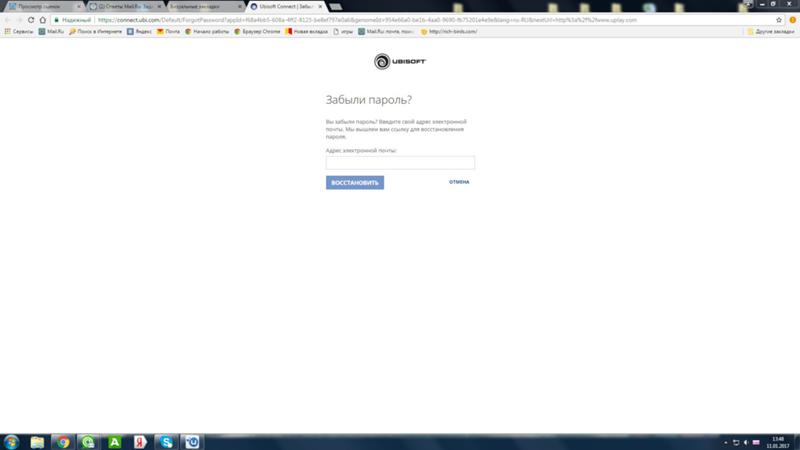Switch to the Ответы Mail.Ru tab

click(125, 7)
